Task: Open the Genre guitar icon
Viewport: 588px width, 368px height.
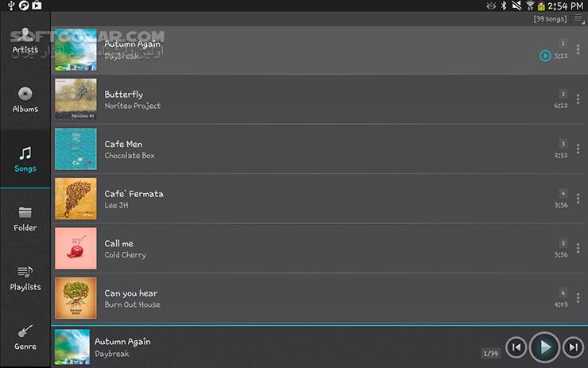Action: [x=25, y=331]
